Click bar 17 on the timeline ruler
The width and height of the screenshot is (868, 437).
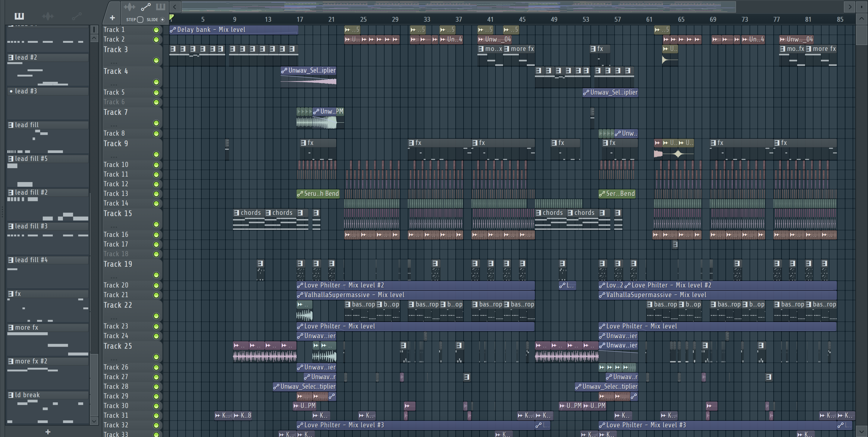pyautogui.click(x=300, y=20)
